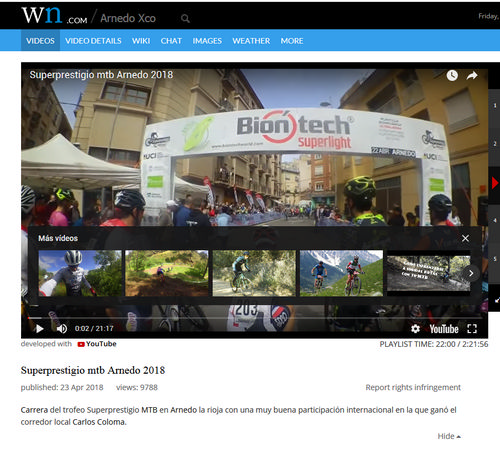Image resolution: width=500 pixels, height=454 pixels.
Task: Click Arnedo Xco search title
Action: pyautogui.click(x=128, y=18)
